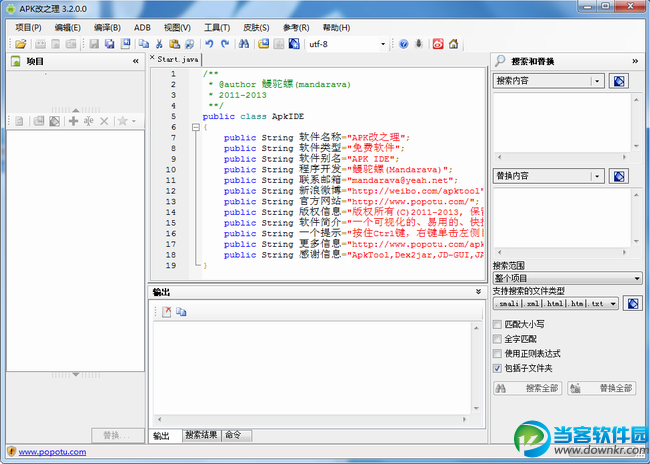Image resolution: width=650 pixels, height=464 pixels.
Task: Click blue icon button beside replace content field
Action: click(619, 176)
